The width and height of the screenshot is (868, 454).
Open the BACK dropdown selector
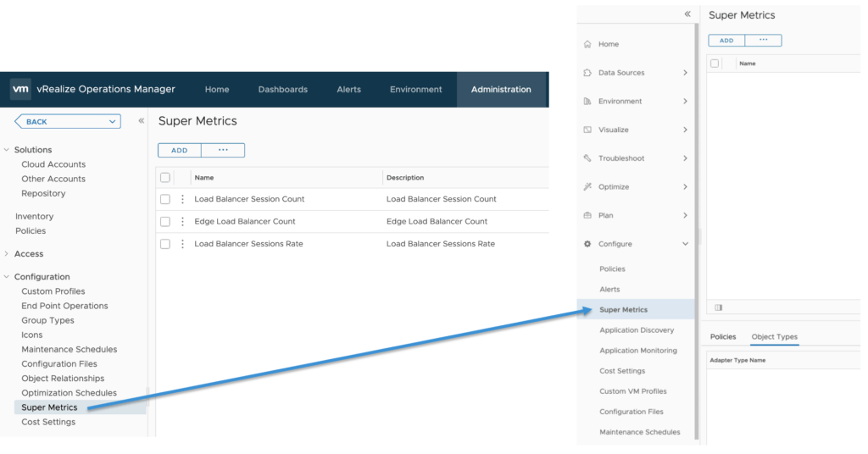coord(68,122)
